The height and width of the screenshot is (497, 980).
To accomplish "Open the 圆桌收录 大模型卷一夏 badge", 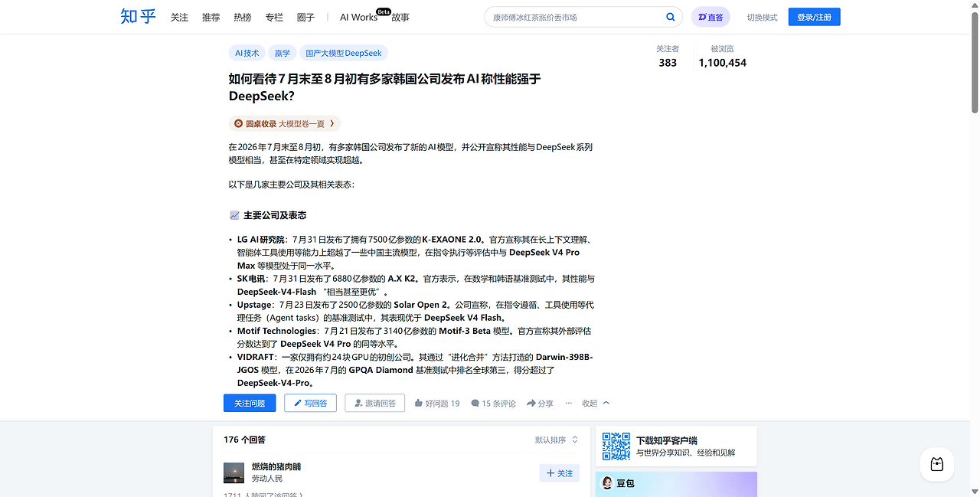I will [x=284, y=123].
